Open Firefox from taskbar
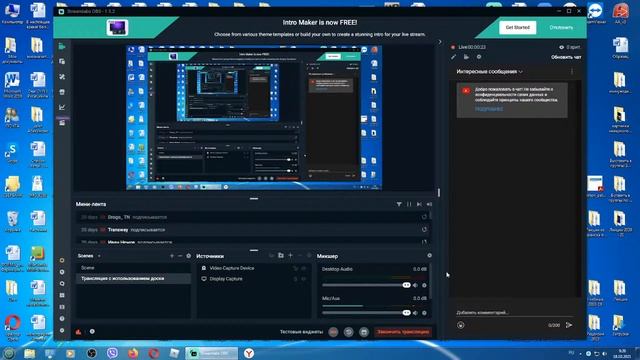 [133, 353]
